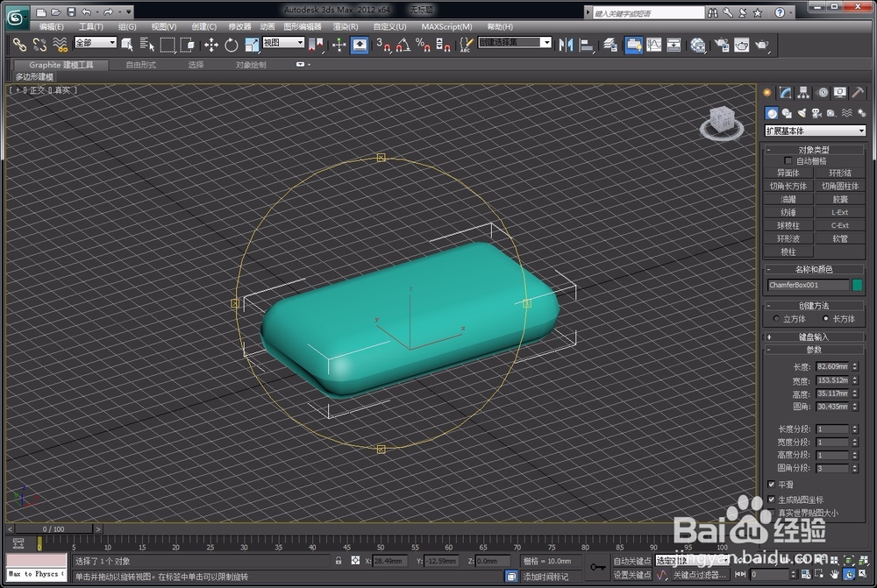Open the 工具(T) menu
Viewport: 877px width, 588px height.
click(90, 26)
